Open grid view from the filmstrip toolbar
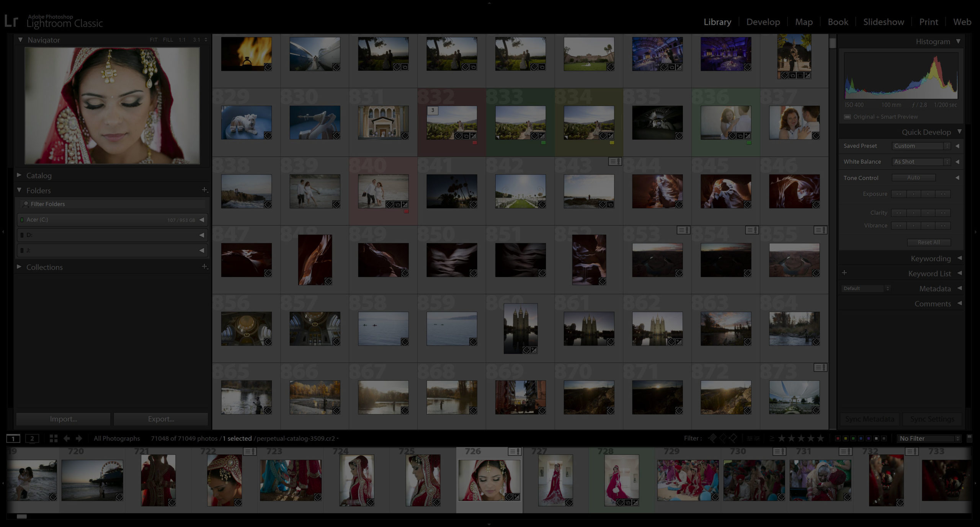 pos(54,439)
